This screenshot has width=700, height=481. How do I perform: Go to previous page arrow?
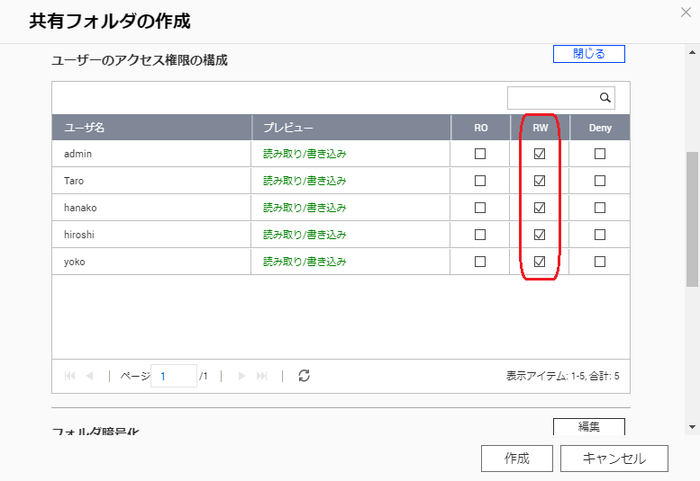(x=90, y=376)
